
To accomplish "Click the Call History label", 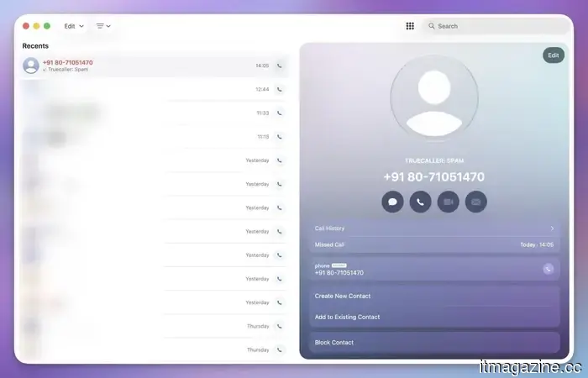I will pyautogui.click(x=329, y=228).
